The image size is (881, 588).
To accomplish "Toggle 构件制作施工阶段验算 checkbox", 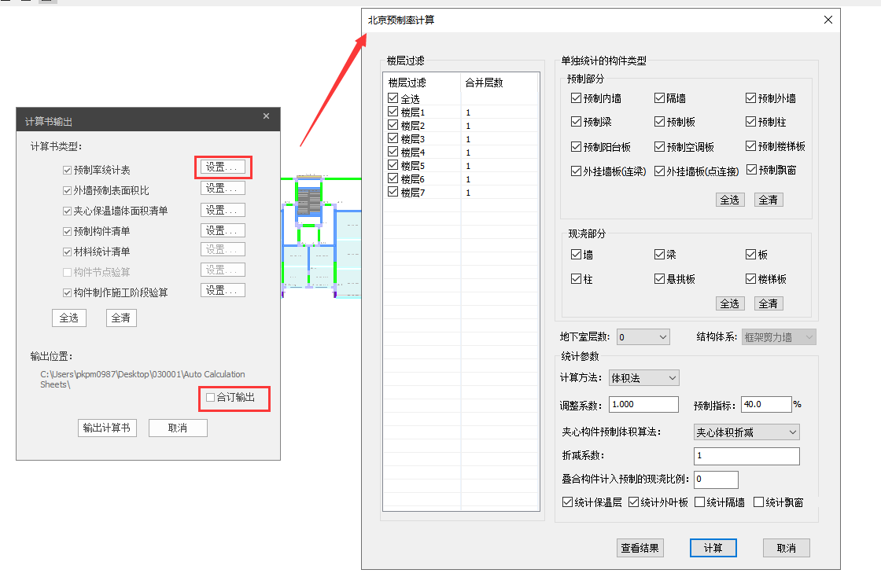I will (67, 292).
